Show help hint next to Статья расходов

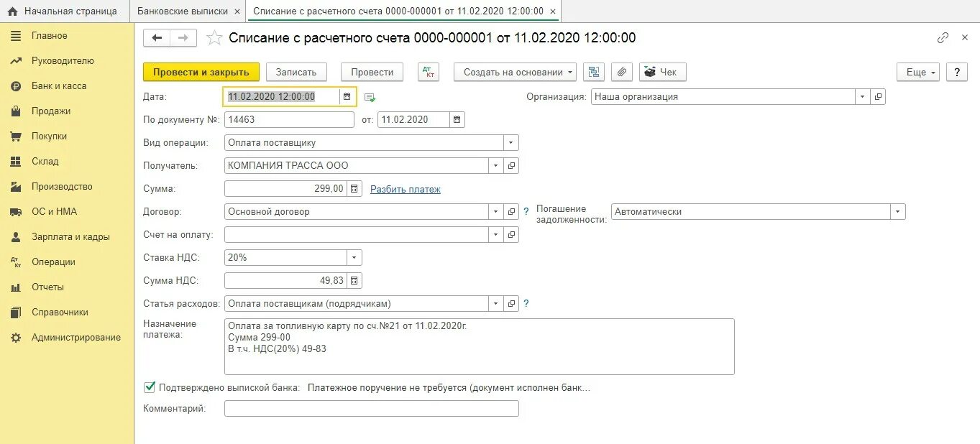pos(526,303)
